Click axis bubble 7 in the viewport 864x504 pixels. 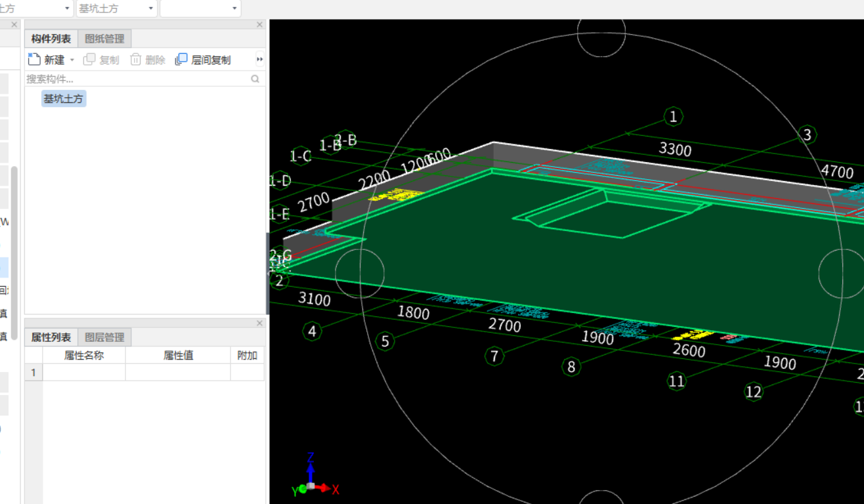pos(494,356)
